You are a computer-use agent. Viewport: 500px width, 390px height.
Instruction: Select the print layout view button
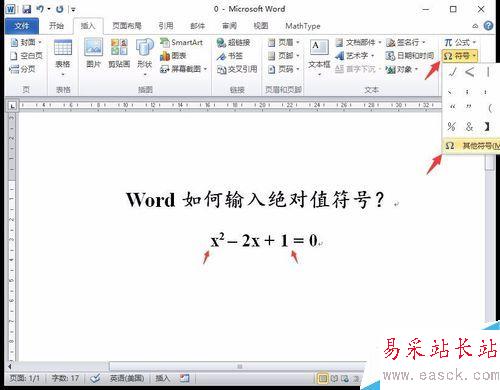tap(322, 378)
